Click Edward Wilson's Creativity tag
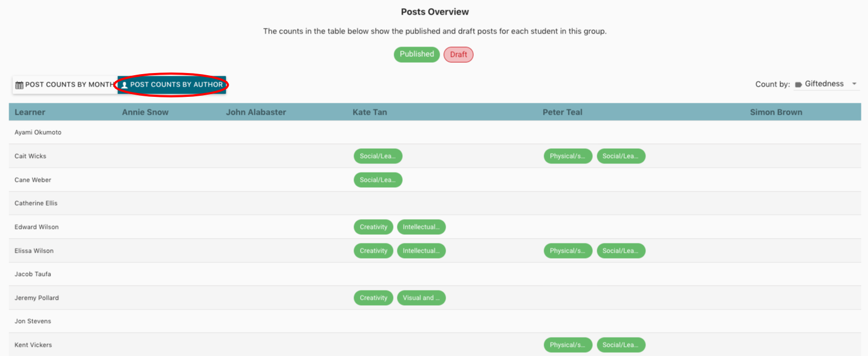 point(373,227)
